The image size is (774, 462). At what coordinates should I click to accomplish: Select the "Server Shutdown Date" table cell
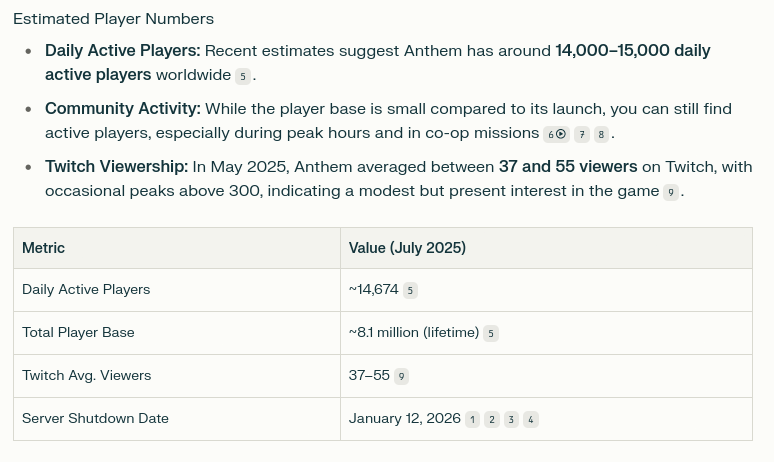coord(177,419)
